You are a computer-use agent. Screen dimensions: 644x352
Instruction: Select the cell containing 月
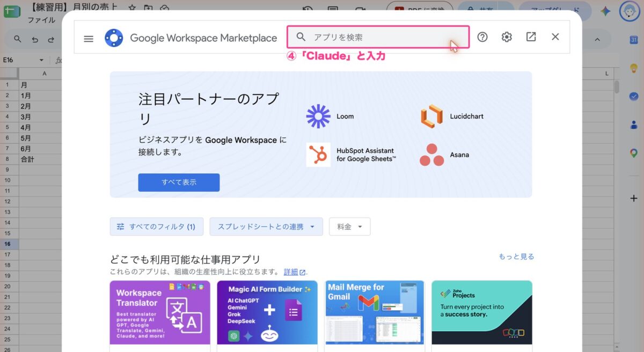point(40,85)
